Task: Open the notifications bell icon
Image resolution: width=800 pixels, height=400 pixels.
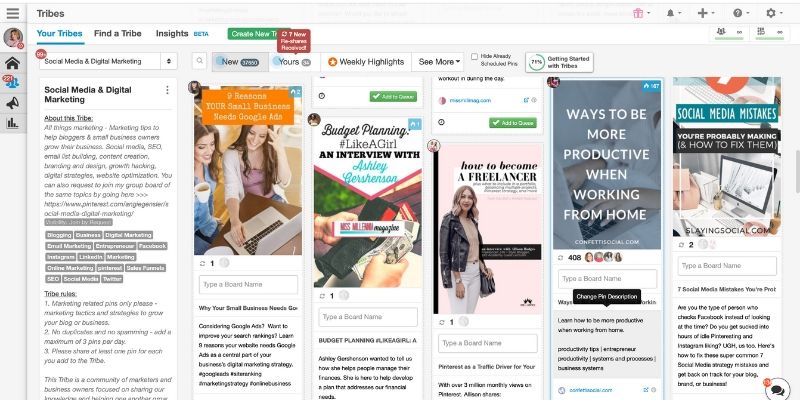Action: (x=670, y=13)
